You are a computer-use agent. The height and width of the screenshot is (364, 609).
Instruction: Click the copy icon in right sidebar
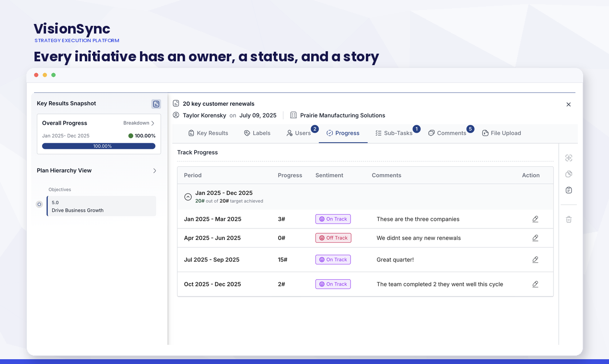[569, 174]
